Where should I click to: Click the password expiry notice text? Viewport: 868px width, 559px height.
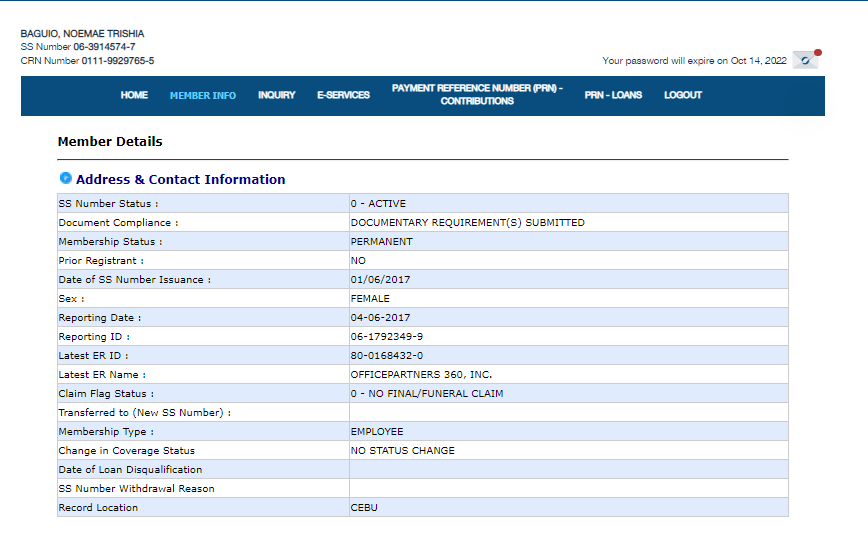694,61
